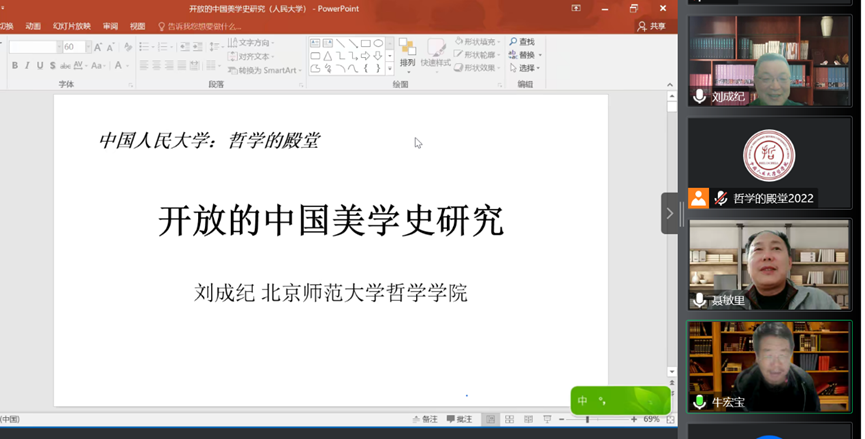Toggle the 批注 comments pane
This screenshot has width=865, height=439.
tap(459, 420)
